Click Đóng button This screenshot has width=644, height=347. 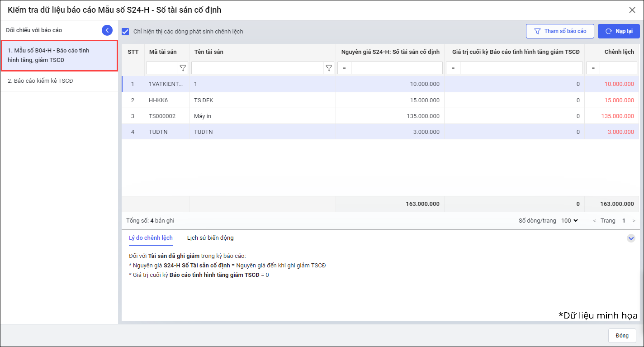[x=622, y=336]
